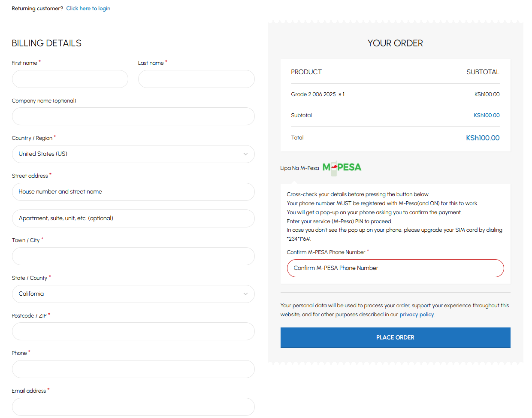532x418 pixels.
Task: Click the 'Click here to login' link
Action: [x=88, y=9]
